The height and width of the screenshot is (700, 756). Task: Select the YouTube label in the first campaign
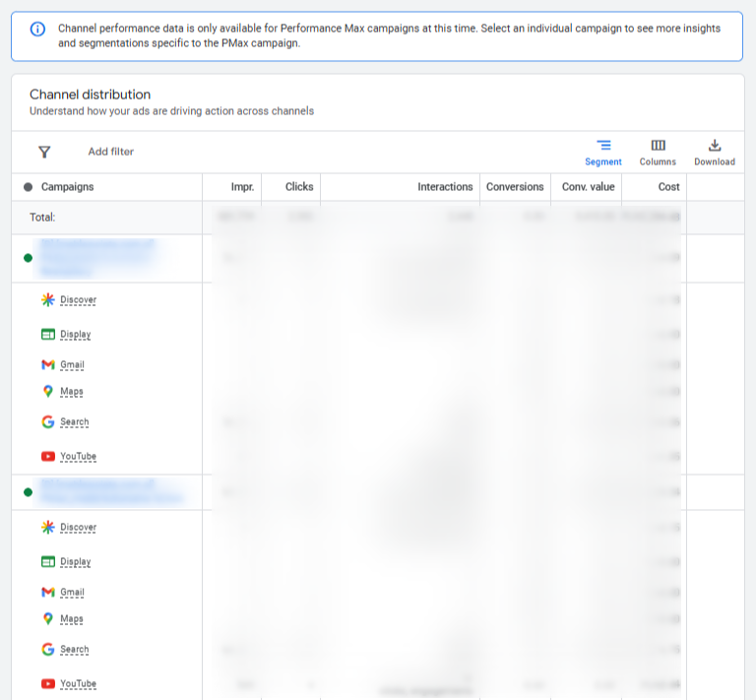click(78, 456)
